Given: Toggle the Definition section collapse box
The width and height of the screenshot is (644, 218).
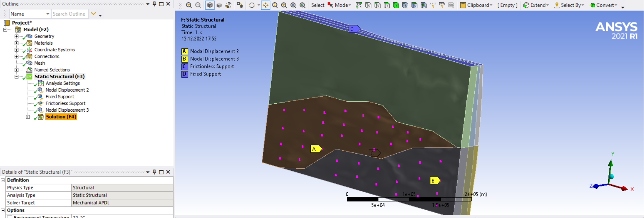Looking at the screenshot, I should tap(3, 180).
